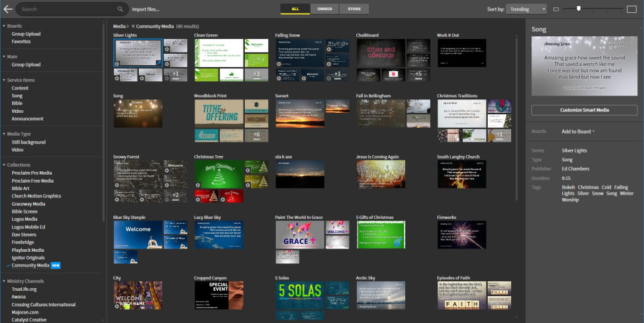The width and height of the screenshot is (644, 323).
Task: Click the Song preview image
Action: click(584, 66)
